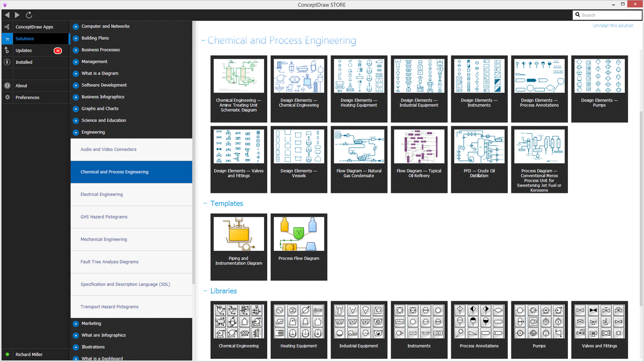This screenshot has width=644, height=362.
Task: Open Conventional Merox Process Unit diagram thumbnail
Action: coord(539,146)
